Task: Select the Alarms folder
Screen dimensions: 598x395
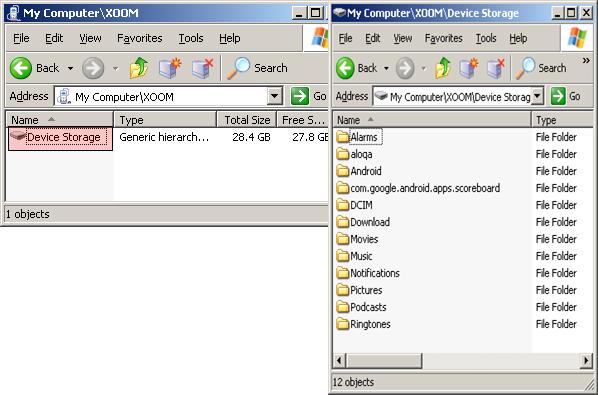Action: point(359,137)
